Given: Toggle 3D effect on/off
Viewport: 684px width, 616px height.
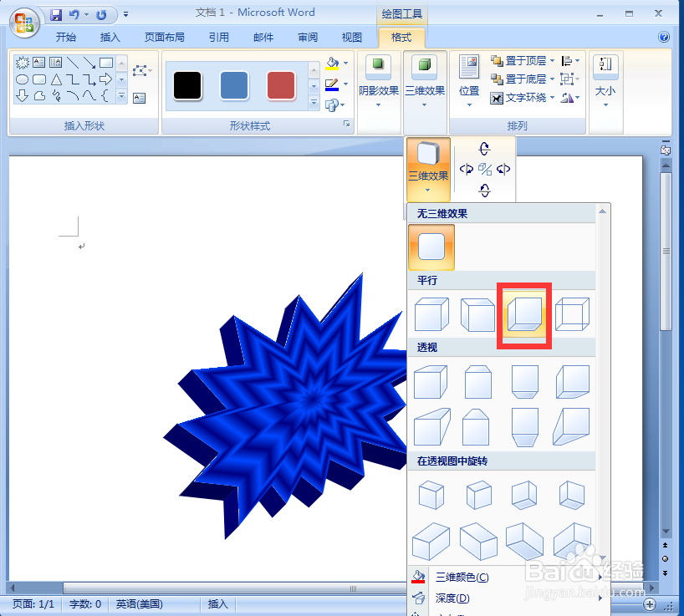Looking at the screenshot, I should (x=485, y=169).
